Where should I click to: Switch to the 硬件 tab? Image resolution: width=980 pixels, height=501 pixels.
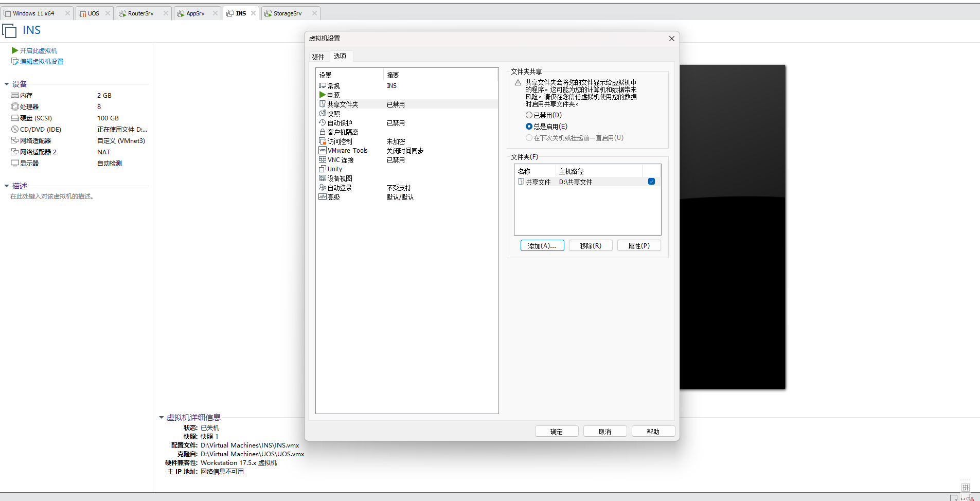click(318, 57)
